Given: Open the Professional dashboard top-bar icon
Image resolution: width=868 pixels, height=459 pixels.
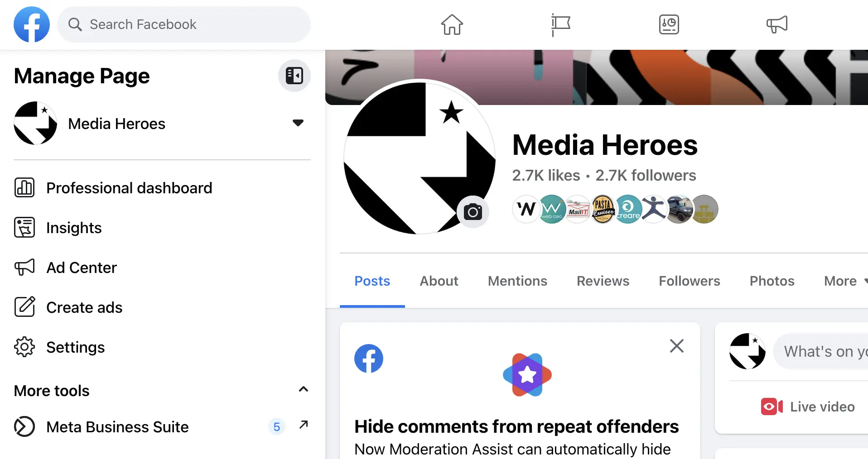Looking at the screenshot, I should [669, 24].
